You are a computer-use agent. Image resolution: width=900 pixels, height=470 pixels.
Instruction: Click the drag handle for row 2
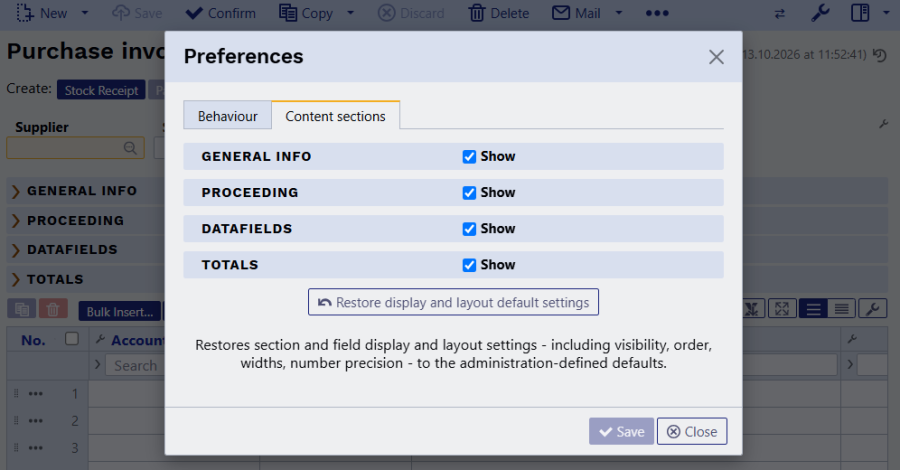[x=16, y=421]
